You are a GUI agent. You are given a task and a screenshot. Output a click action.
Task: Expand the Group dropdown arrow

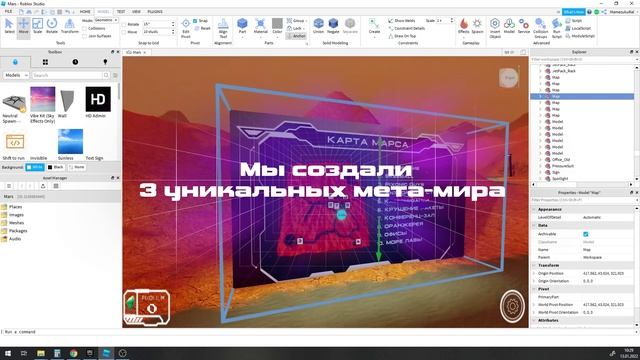307,20
